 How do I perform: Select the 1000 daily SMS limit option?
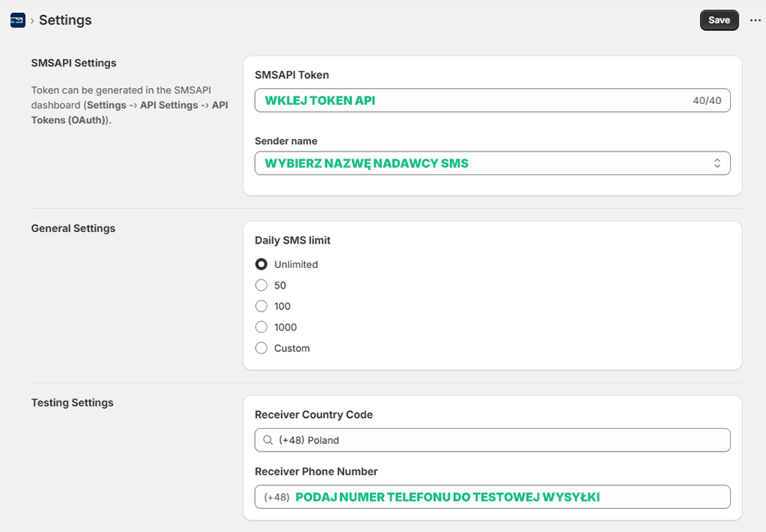tap(261, 327)
